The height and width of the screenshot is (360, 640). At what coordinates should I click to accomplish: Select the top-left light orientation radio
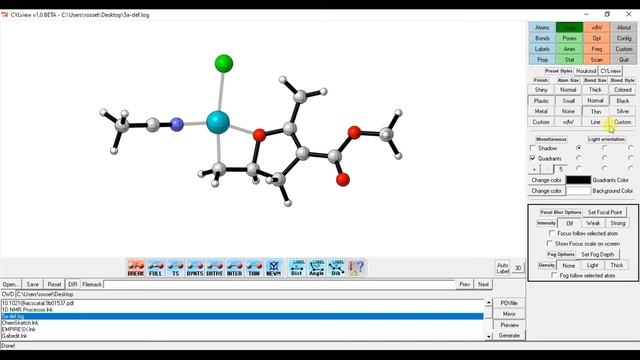[x=579, y=147]
